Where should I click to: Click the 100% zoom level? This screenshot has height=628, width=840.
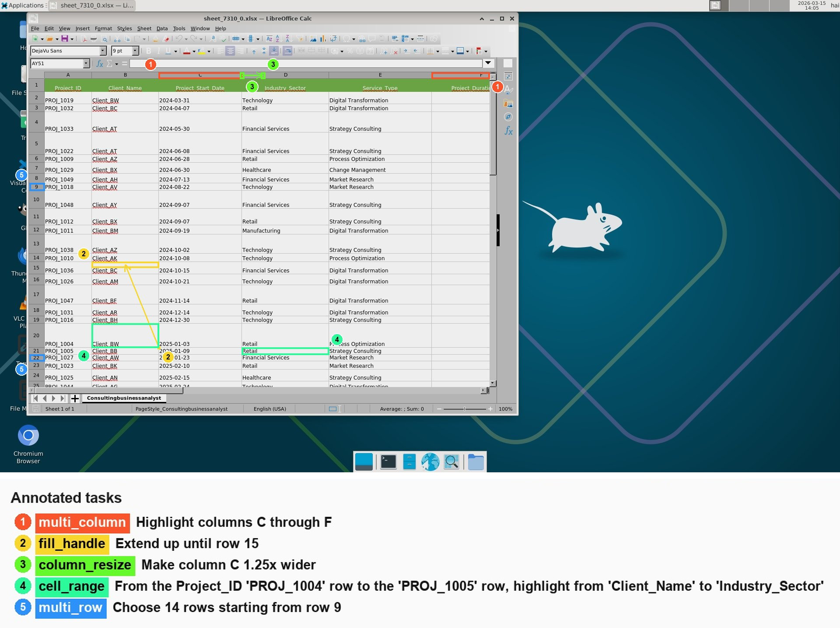(505, 409)
